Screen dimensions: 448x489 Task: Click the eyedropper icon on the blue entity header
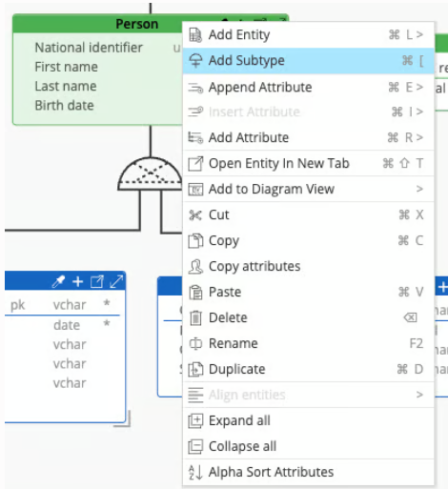tap(58, 281)
